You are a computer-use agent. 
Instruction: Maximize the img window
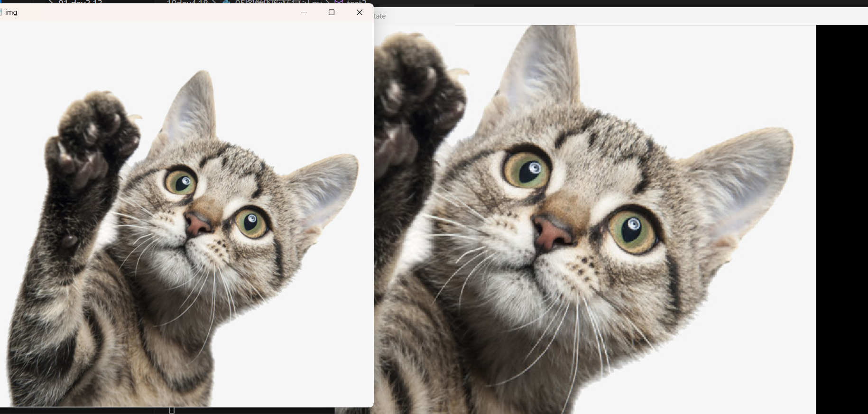click(332, 12)
